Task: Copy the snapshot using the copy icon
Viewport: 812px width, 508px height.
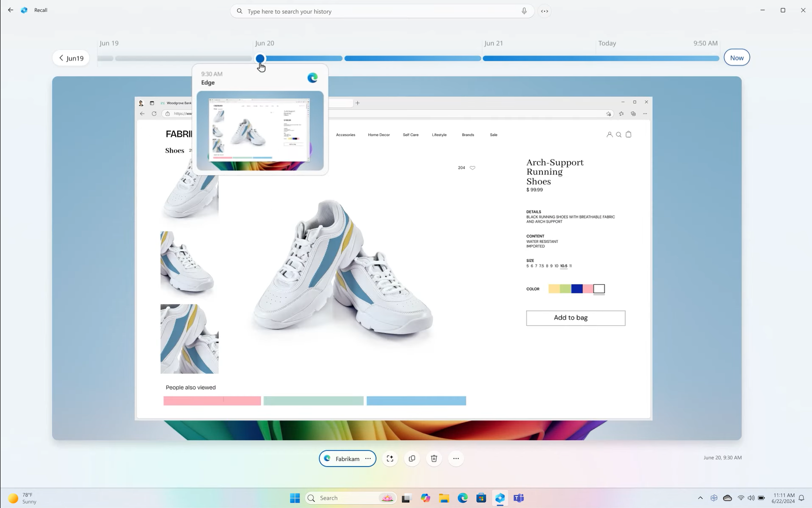Action: [412, 459]
